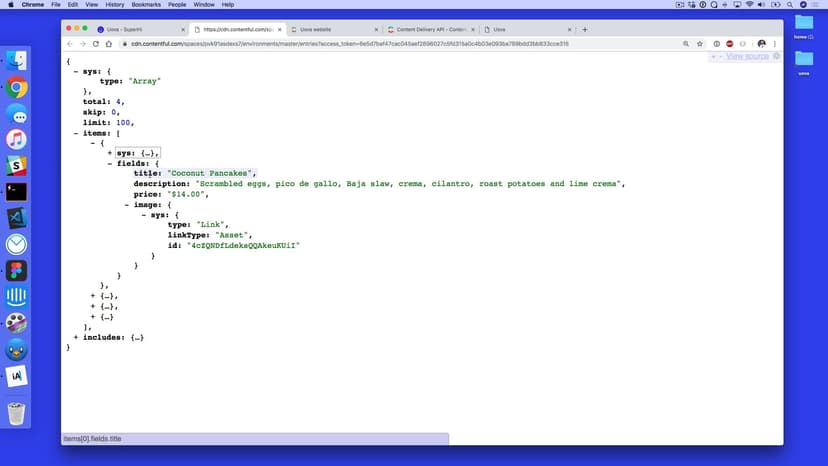Open the Trash in the dock
The width and height of the screenshot is (828, 466).
click(16, 412)
